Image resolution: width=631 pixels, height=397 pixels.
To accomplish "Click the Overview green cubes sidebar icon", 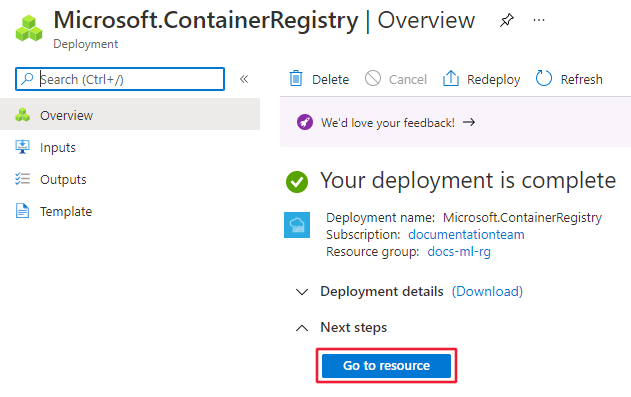I will point(23,115).
